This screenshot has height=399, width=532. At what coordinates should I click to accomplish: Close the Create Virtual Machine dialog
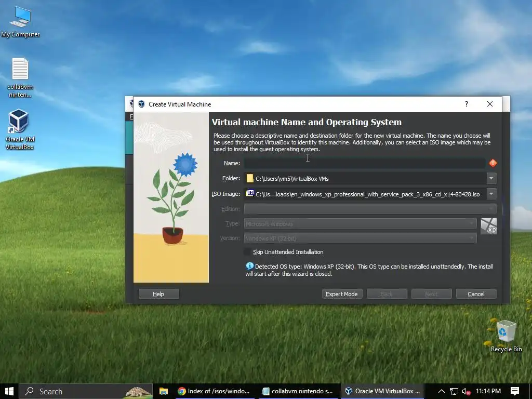pos(489,104)
